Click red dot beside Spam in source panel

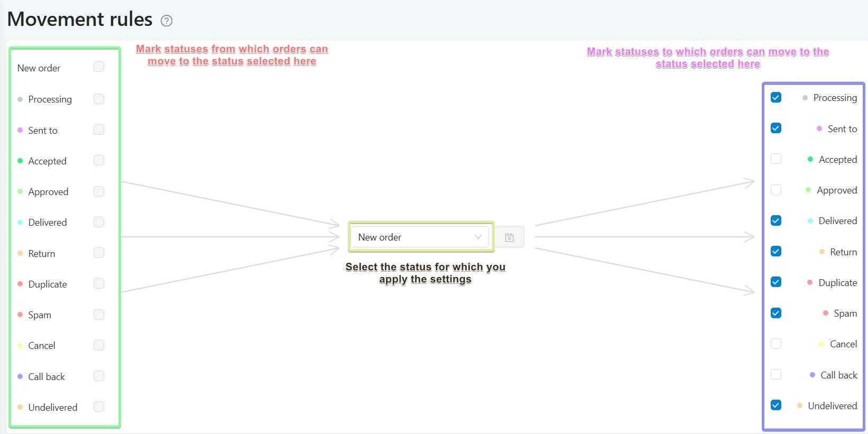[20, 315]
